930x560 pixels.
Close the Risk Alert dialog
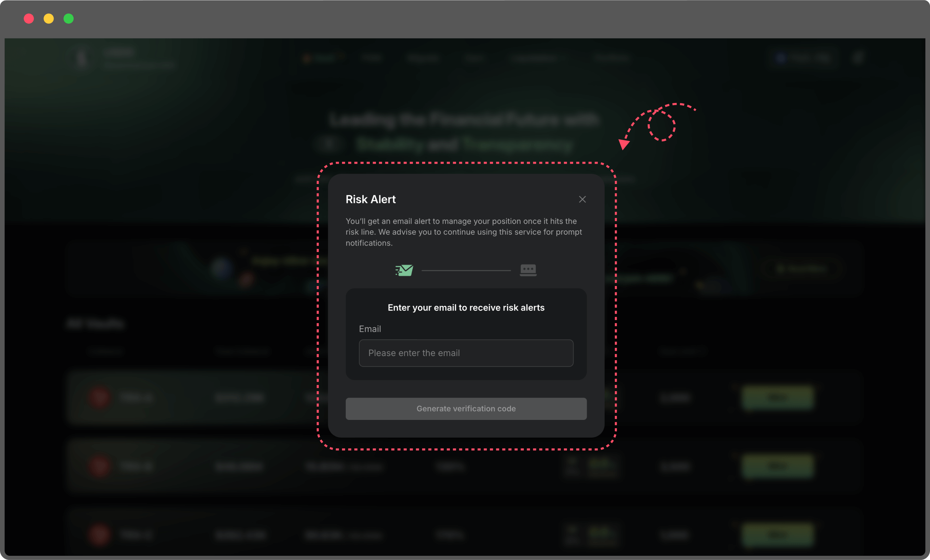click(x=582, y=199)
